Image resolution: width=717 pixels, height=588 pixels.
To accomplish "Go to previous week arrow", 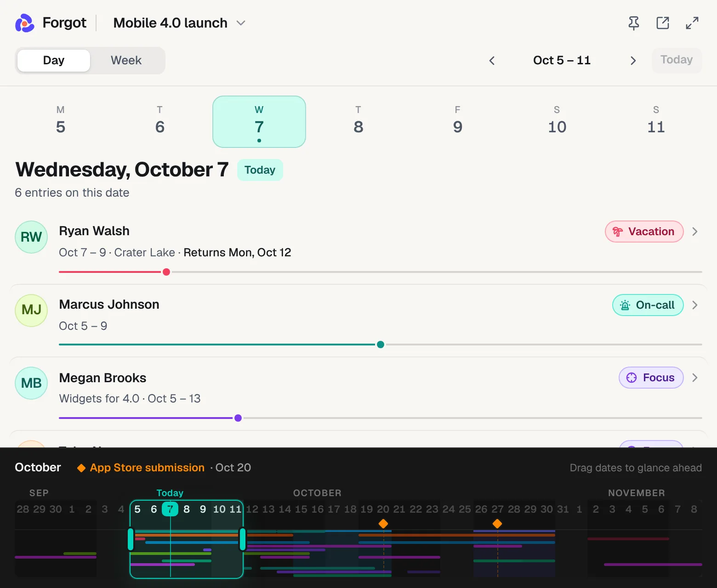I will pyautogui.click(x=492, y=61).
